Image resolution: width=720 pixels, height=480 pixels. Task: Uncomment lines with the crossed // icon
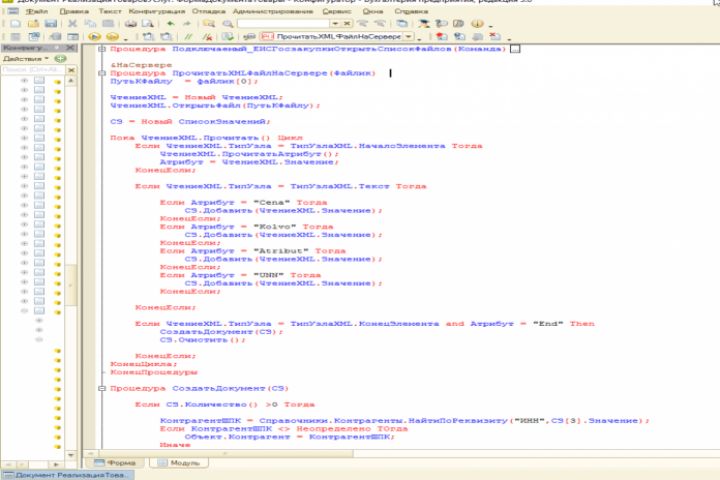(x=208, y=36)
